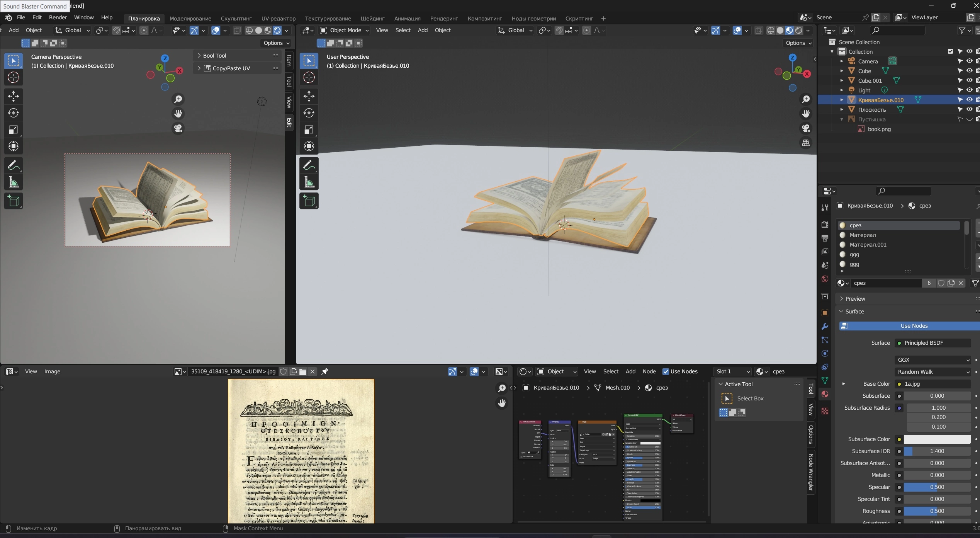Image resolution: width=980 pixels, height=538 pixels.
Task: Open Object Mode dropdown in right viewport
Action: (344, 30)
